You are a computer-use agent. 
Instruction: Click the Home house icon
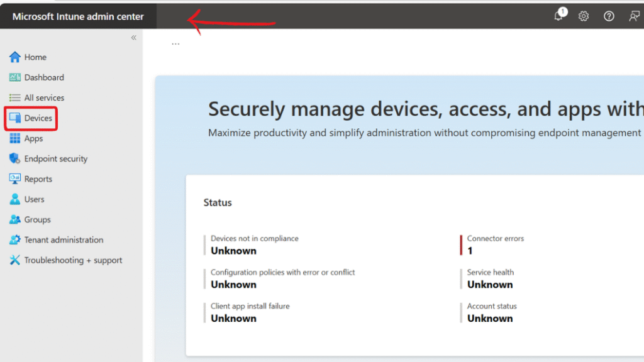15,57
